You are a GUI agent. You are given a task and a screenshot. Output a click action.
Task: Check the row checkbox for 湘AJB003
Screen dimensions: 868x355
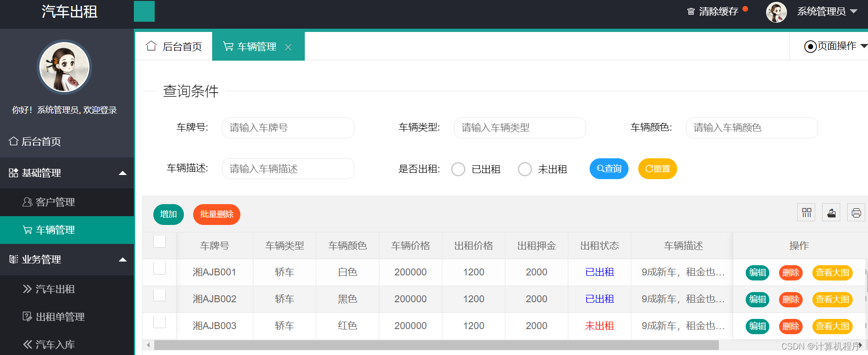[x=160, y=322]
